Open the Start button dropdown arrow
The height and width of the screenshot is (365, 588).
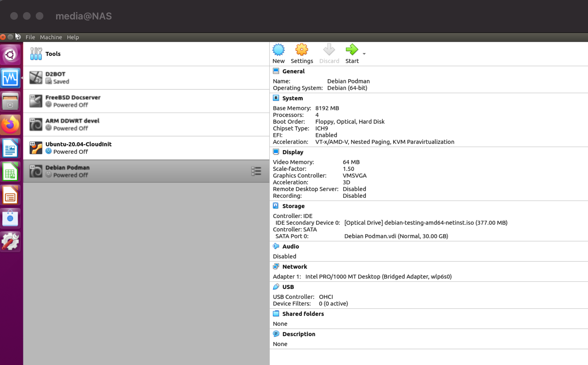click(x=364, y=54)
